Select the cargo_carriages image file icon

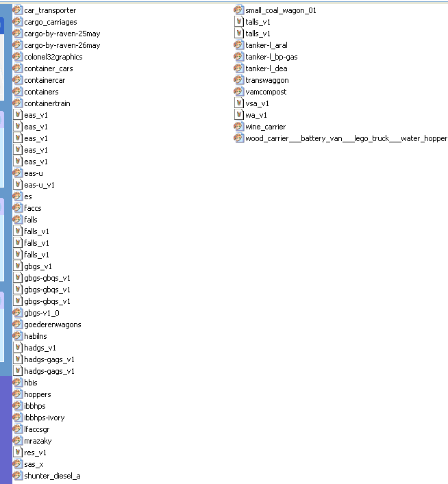click(x=18, y=22)
